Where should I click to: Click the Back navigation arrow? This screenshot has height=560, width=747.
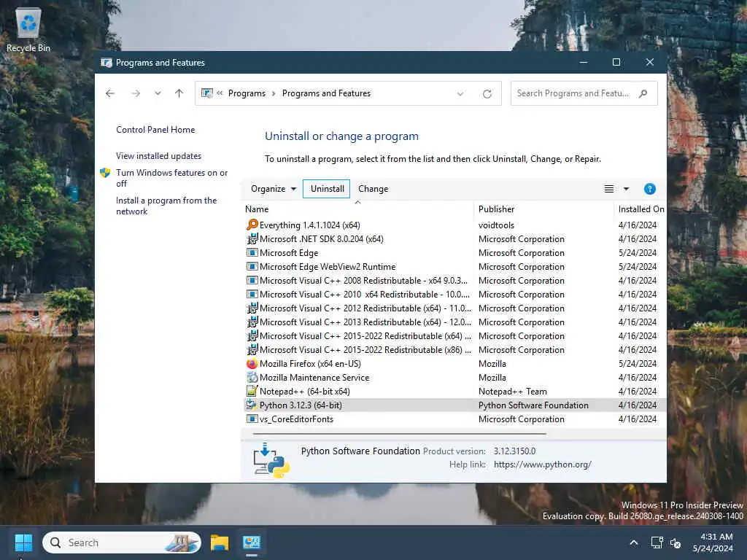pyautogui.click(x=110, y=93)
